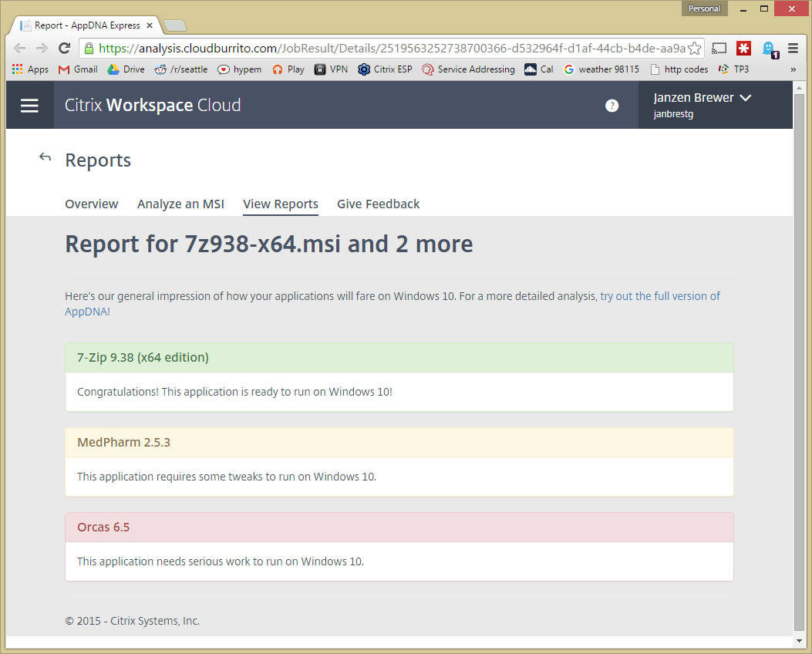Image resolution: width=812 pixels, height=654 pixels.
Task: Open the Chrome menu icon
Action: (793, 49)
